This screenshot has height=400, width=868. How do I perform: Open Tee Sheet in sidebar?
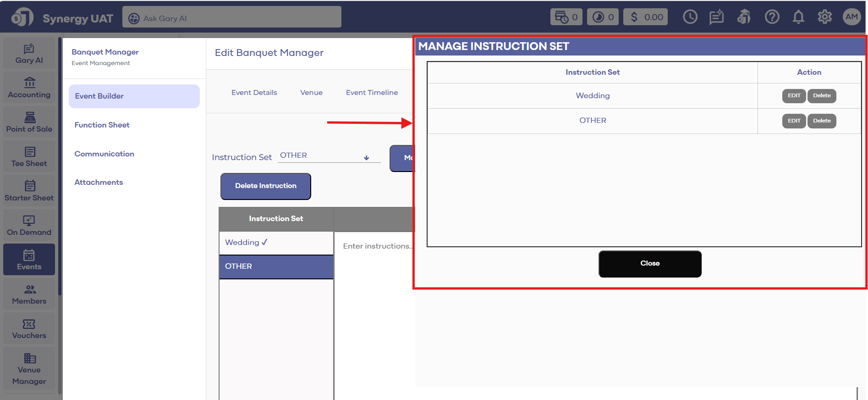coord(29,156)
